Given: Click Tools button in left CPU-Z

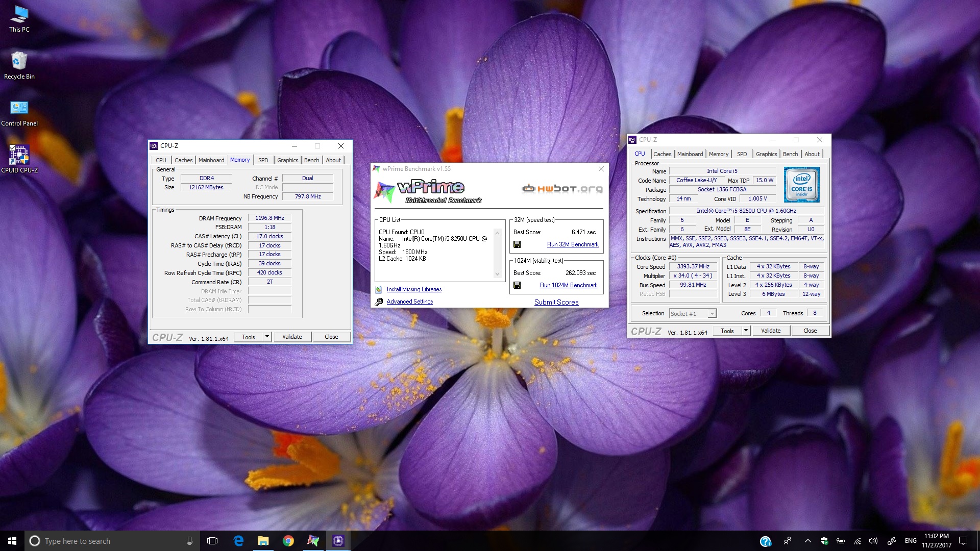Looking at the screenshot, I should (249, 337).
